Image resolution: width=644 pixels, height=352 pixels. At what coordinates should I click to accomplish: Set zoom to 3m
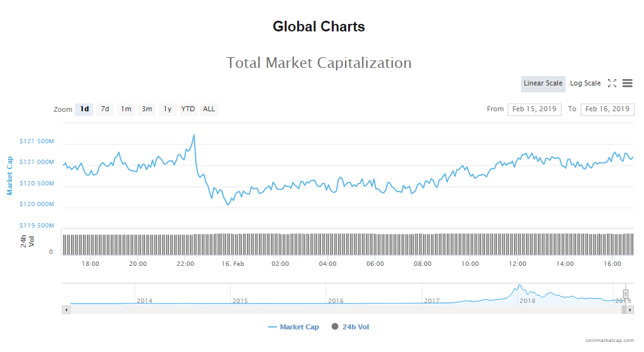tap(146, 109)
